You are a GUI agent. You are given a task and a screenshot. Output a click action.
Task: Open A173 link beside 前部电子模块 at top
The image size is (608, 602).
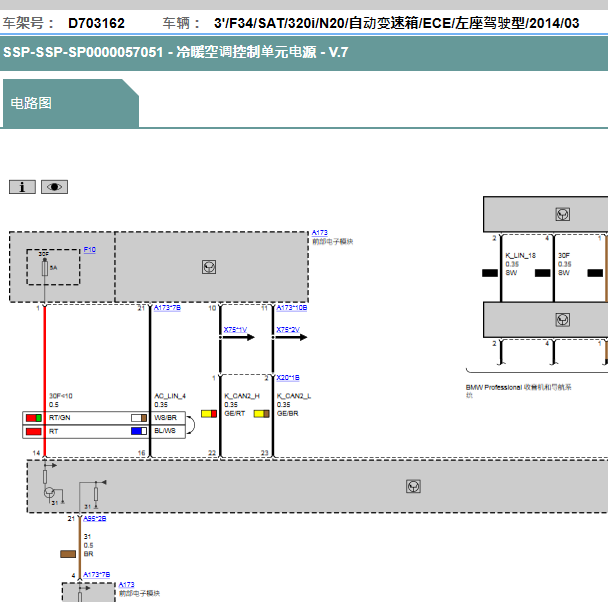pos(320,233)
